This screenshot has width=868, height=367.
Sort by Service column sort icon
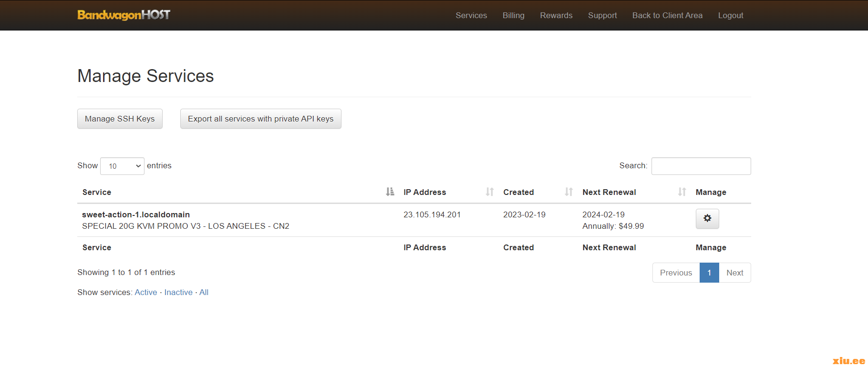pos(390,192)
